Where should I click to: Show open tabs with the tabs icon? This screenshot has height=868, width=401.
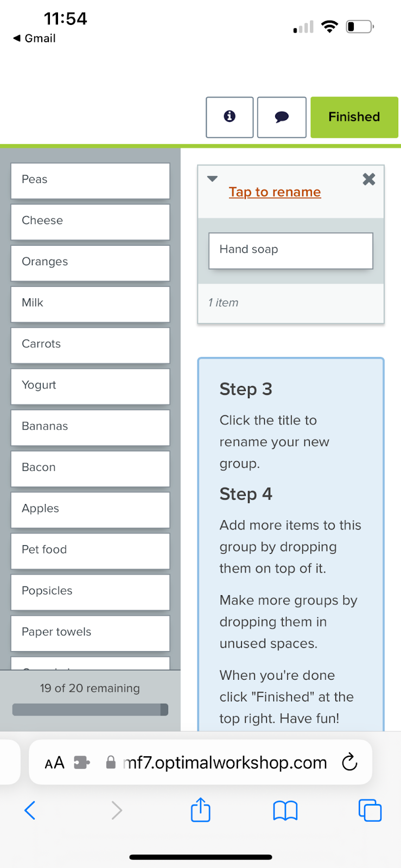[x=370, y=810]
